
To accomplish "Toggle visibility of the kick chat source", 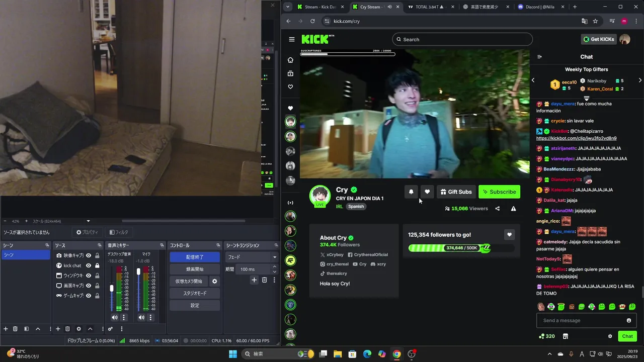I will [x=89, y=265].
